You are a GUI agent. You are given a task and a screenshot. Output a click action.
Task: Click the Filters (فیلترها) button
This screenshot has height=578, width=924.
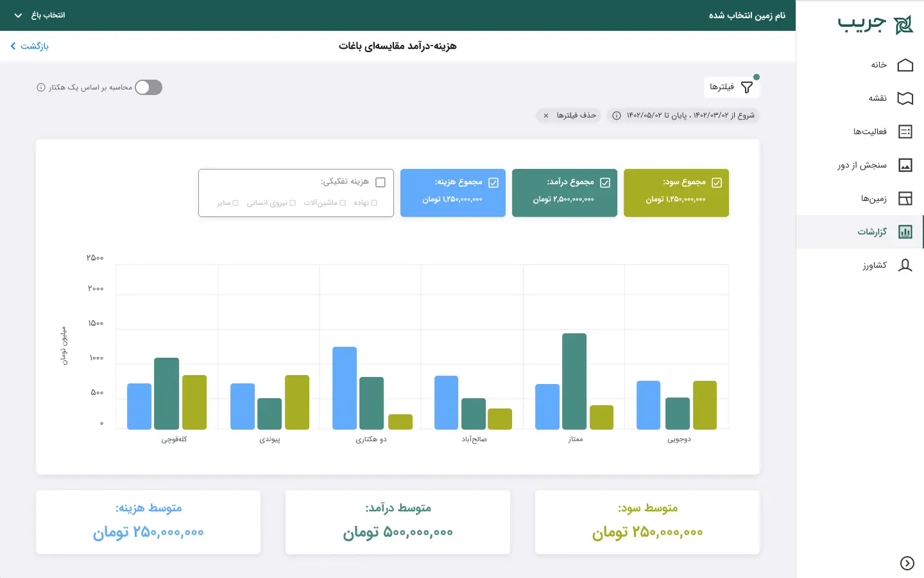[x=732, y=87]
